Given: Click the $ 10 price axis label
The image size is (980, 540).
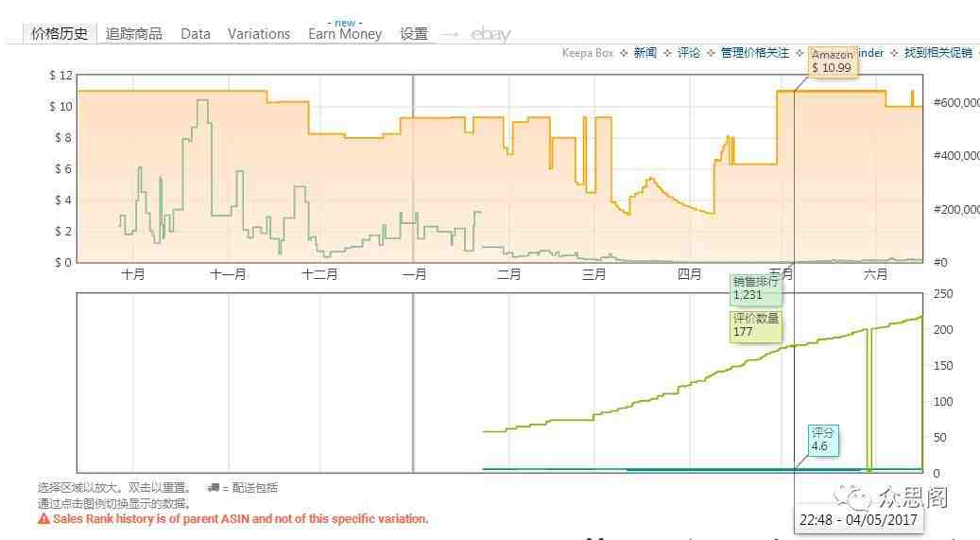Looking at the screenshot, I should [x=61, y=106].
